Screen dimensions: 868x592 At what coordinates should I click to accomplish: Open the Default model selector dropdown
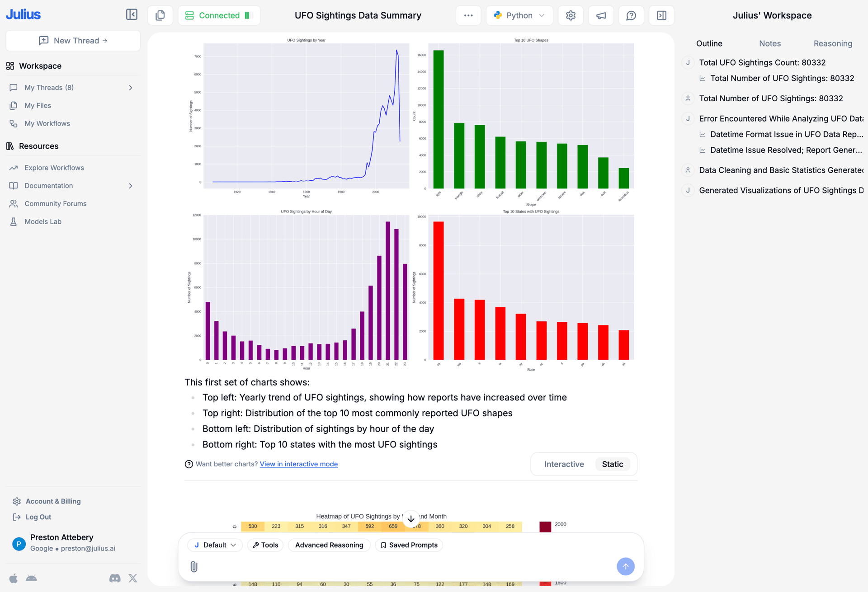[215, 545]
